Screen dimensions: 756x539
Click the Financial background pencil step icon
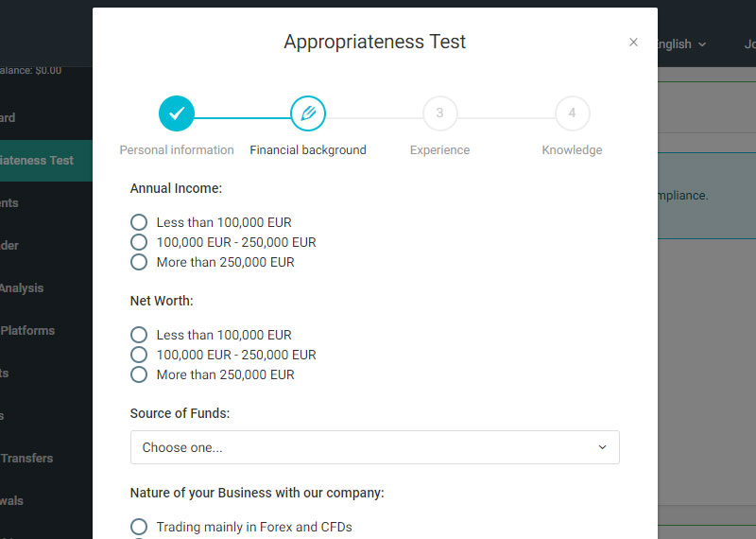tap(308, 114)
